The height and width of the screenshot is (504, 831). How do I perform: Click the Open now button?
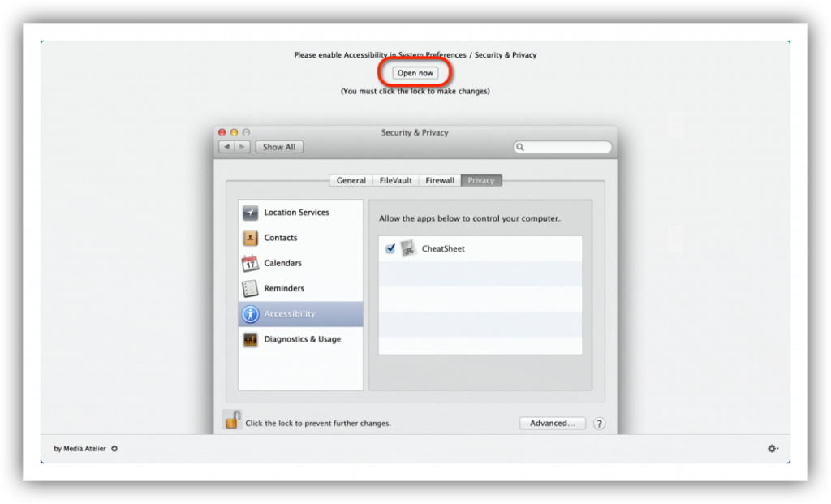coord(415,73)
